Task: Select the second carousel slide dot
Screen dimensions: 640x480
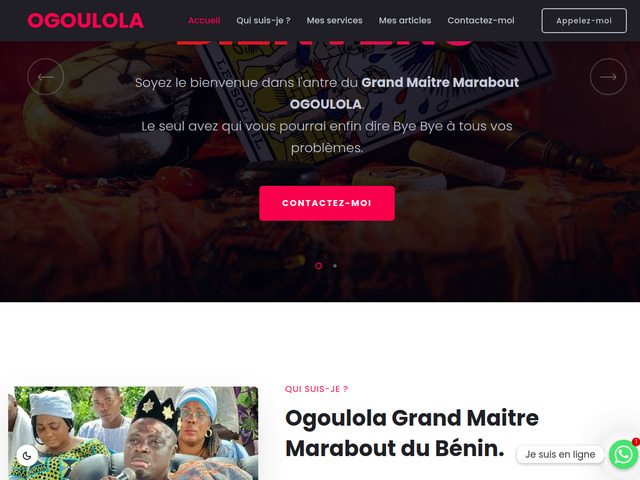Action: tap(335, 266)
